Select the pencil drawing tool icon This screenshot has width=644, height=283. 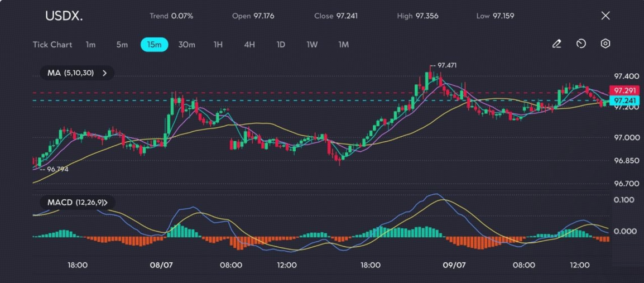point(556,44)
